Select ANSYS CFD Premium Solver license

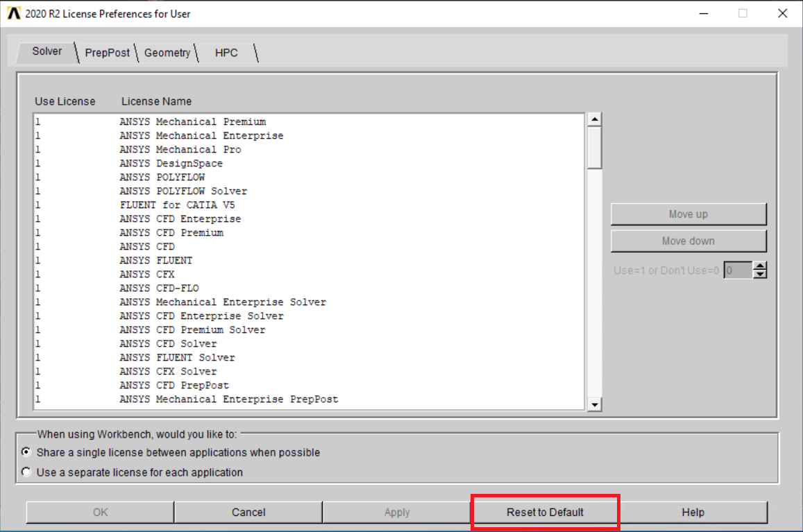[309, 329]
